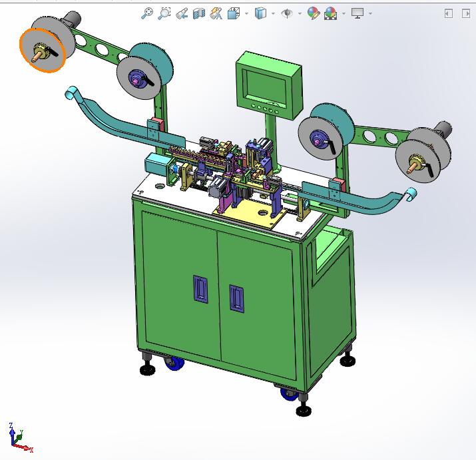Open the Edit Appearance tool
Screen dimensions: 476x460
314,13
